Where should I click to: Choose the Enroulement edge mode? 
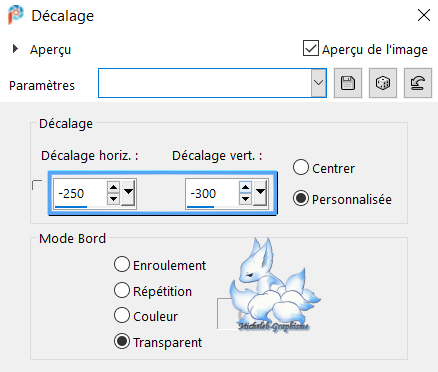122,264
